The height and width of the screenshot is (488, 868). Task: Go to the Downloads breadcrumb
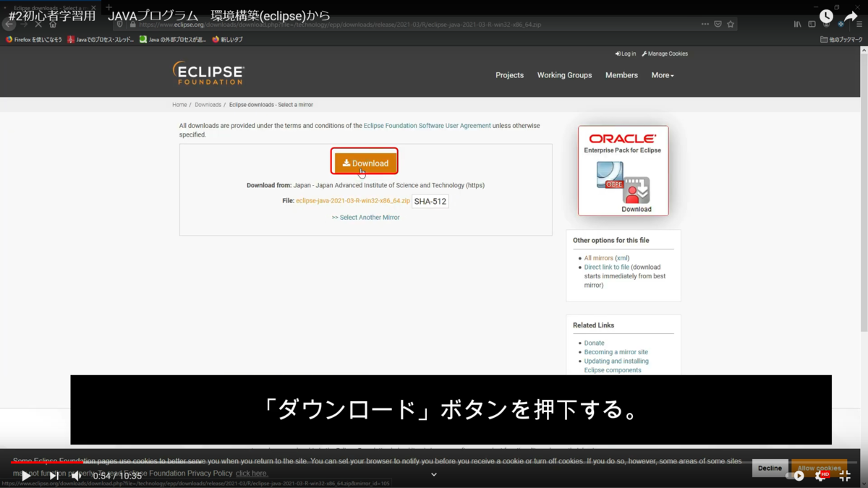tap(208, 105)
